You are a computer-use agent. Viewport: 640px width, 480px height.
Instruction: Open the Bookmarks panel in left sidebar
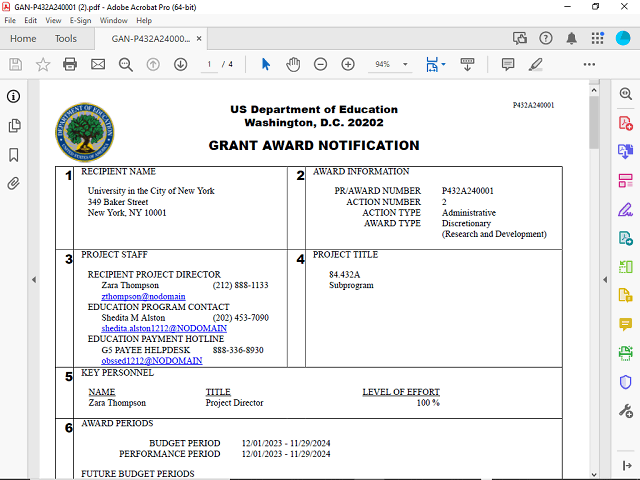click(x=14, y=155)
